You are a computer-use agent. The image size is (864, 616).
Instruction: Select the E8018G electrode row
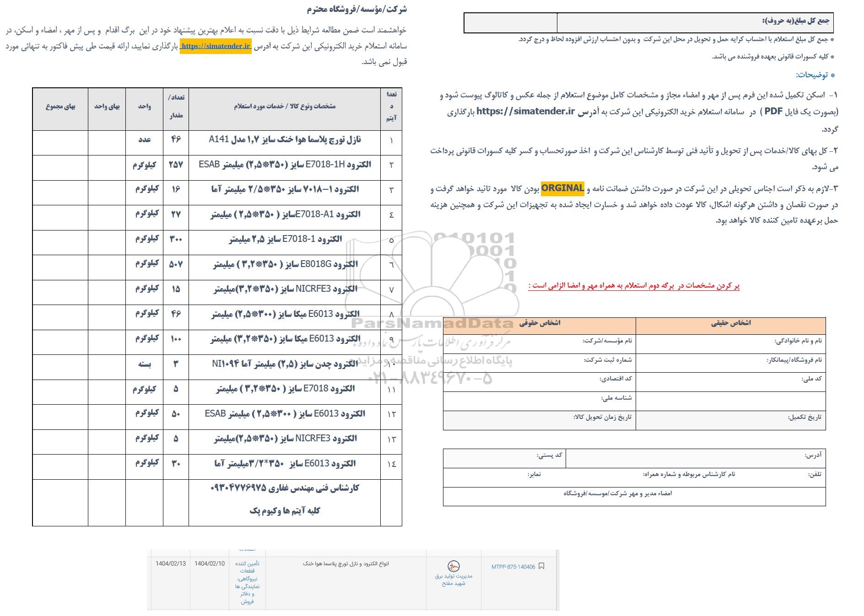click(x=217, y=267)
